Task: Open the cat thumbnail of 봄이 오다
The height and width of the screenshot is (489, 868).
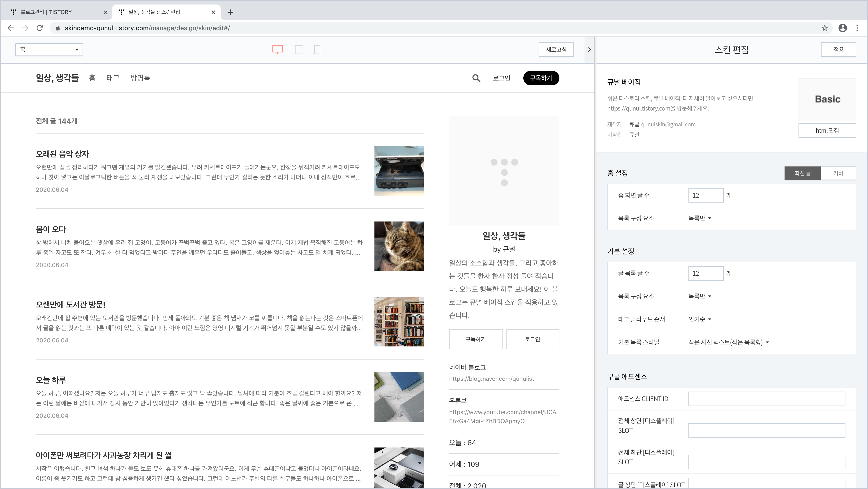Action: (399, 246)
